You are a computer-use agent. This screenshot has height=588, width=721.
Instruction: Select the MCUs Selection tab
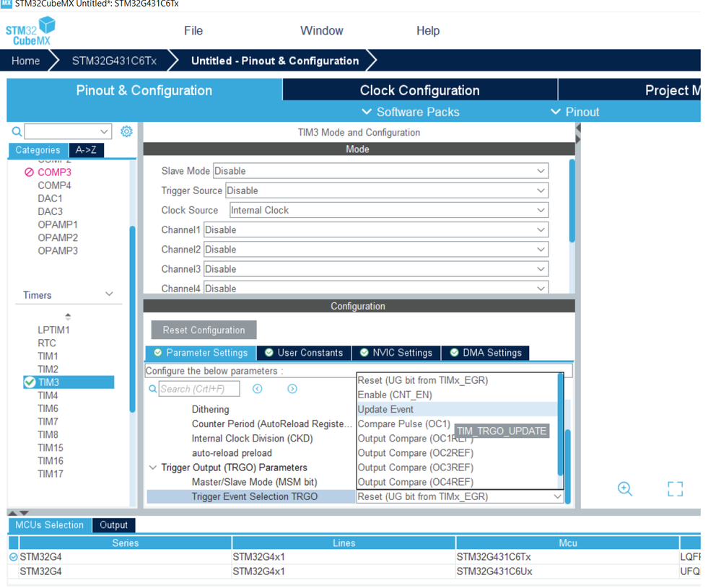[x=50, y=525]
